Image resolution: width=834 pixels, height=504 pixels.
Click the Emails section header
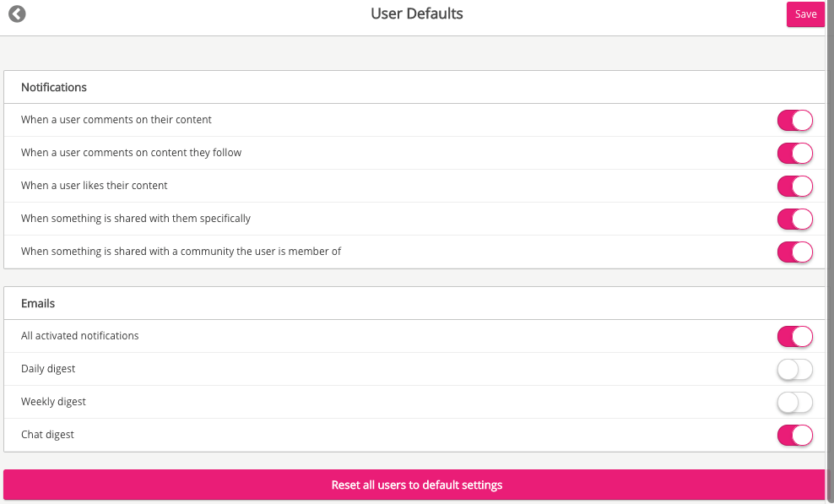(x=38, y=303)
